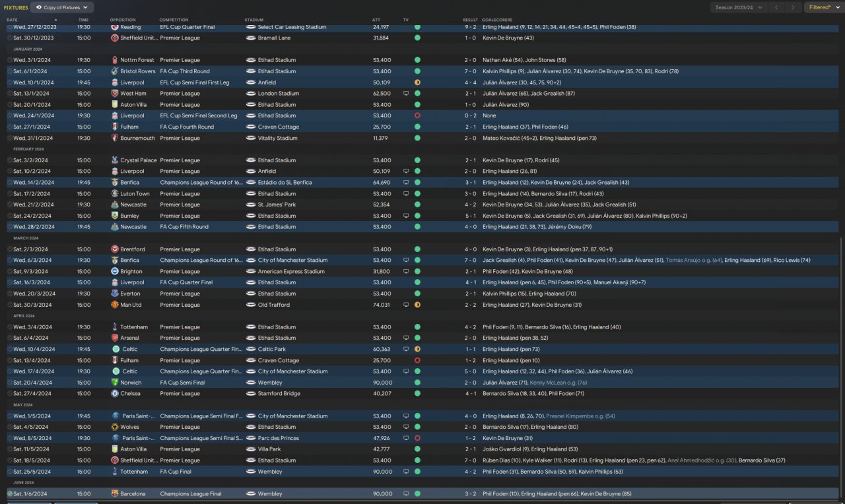The width and height of the screenshot is (845, 504).
Task: Open the Season 2023/24 dropdown
Action: [x=738, y=7]
